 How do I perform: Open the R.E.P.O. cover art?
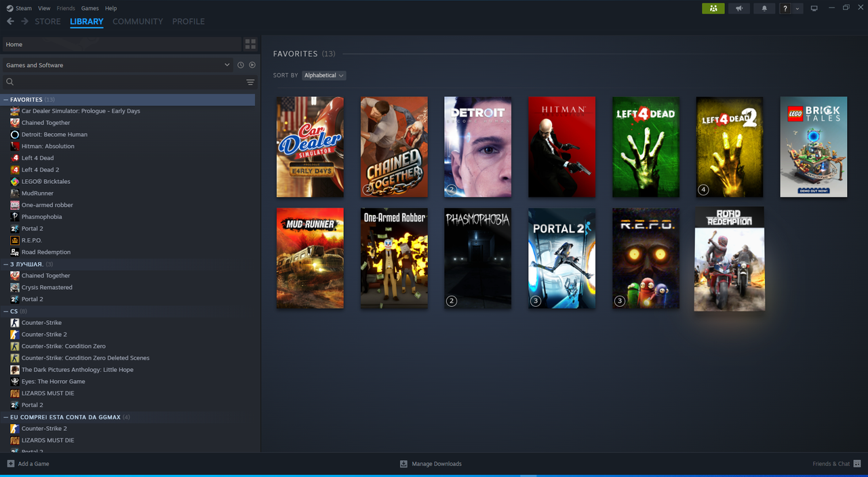646,259
